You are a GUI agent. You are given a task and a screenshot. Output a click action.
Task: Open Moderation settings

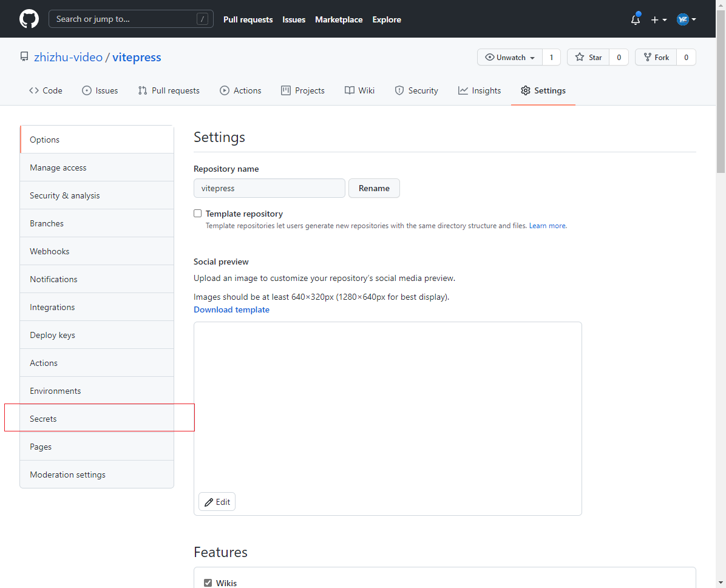click(x=97, y=475)
